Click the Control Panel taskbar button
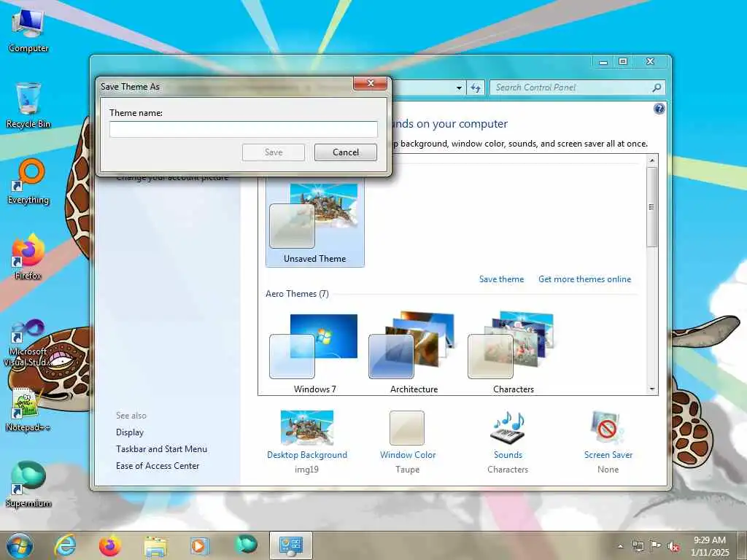Image resolution: width=747 pixels, height=560 pixels. (x=290, y=545)
